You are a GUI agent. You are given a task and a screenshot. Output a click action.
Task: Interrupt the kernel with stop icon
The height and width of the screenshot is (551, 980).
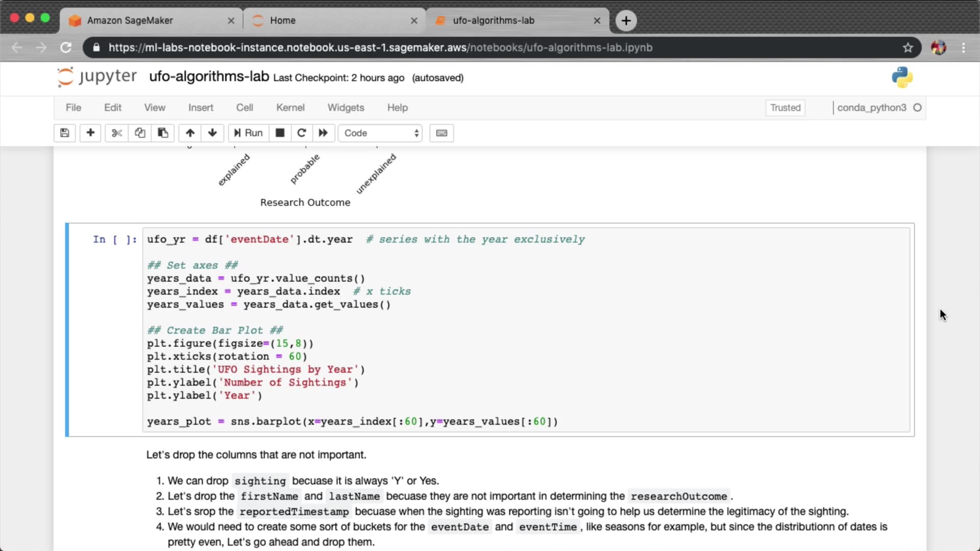(x=280, y=133)
